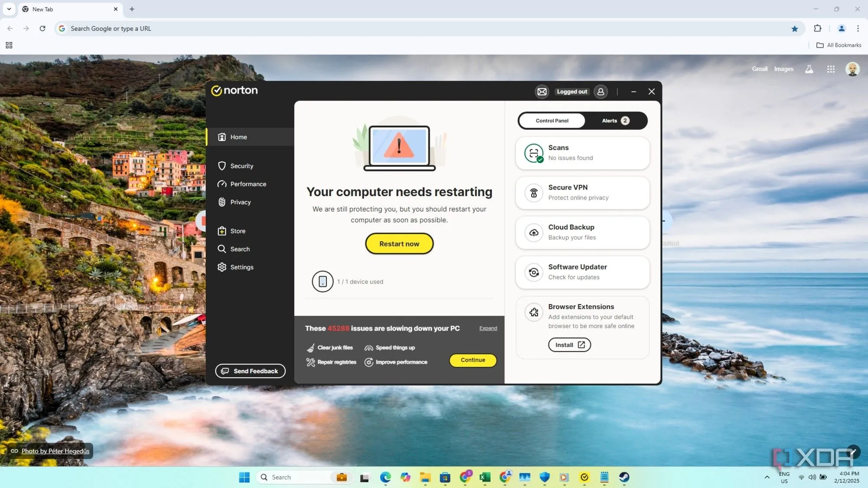Open Norton Settings
The width and height of the screenshot is (868, 488).
[x=241, y=267]
